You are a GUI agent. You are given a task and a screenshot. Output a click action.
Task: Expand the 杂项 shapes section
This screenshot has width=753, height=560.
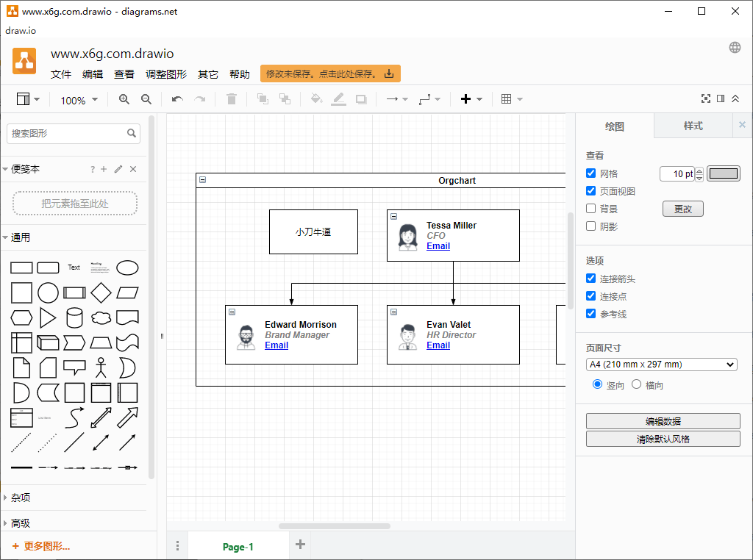point(22,497)
